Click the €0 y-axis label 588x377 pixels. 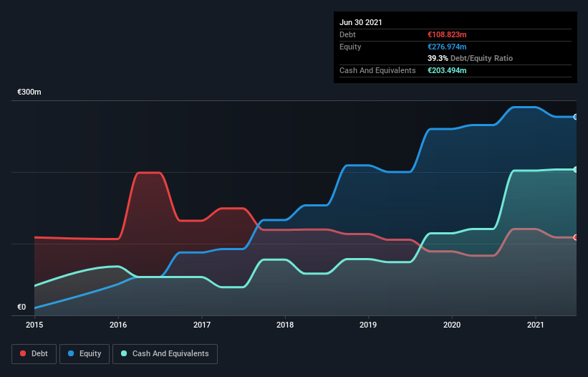coord(21,307)
